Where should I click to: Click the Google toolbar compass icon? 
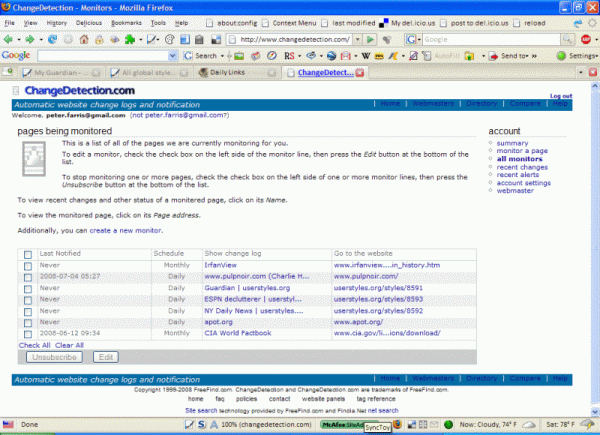click(x=272, y=56)
